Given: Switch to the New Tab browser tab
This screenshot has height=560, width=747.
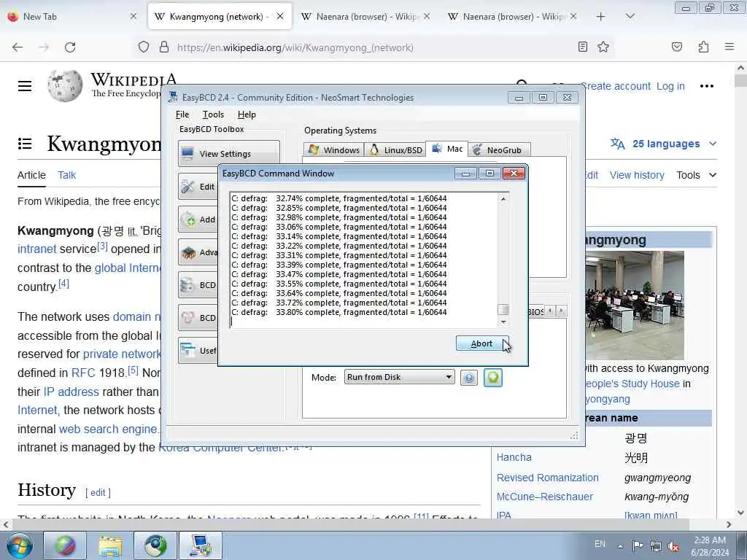Looking at the screenshot, I should [x=71, y=17].
